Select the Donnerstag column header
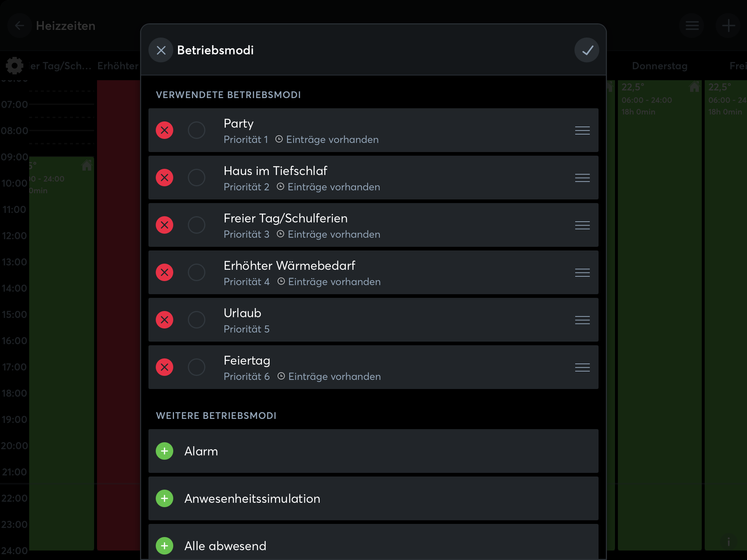The width and height of the screenshot is (747, 560). pyautogui.click(x=659, y=66)
